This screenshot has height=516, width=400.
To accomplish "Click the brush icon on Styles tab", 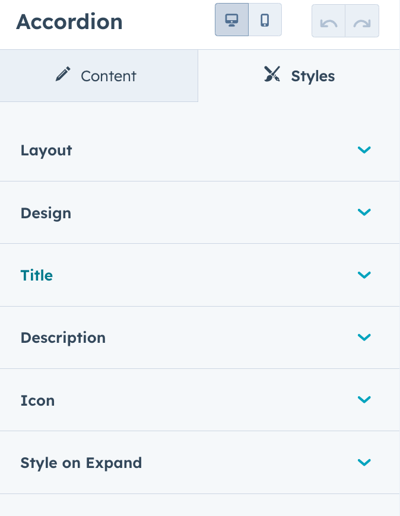I will coord(272,74).
